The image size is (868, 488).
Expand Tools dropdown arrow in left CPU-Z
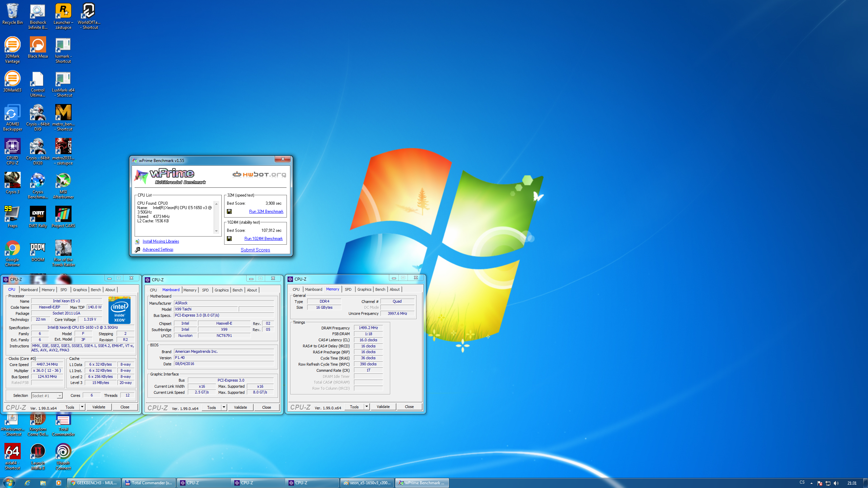82,407
